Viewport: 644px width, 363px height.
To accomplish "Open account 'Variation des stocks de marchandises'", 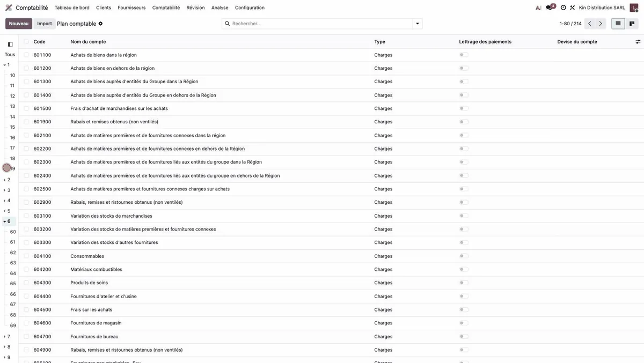I will [x=111, y=216].
